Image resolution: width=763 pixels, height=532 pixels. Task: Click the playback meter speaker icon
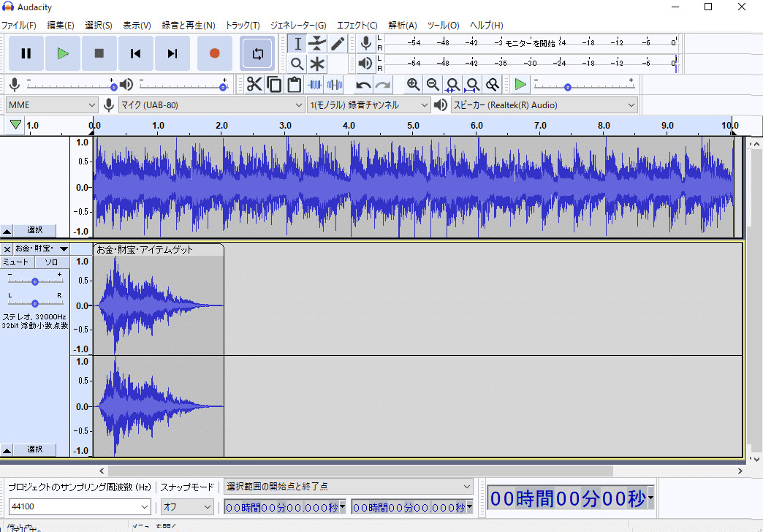[365, 64]
